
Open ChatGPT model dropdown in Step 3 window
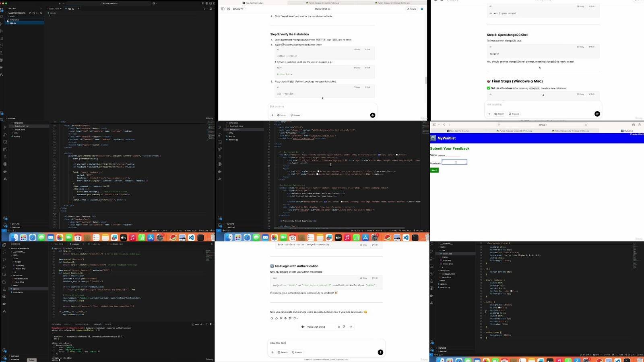239,9
